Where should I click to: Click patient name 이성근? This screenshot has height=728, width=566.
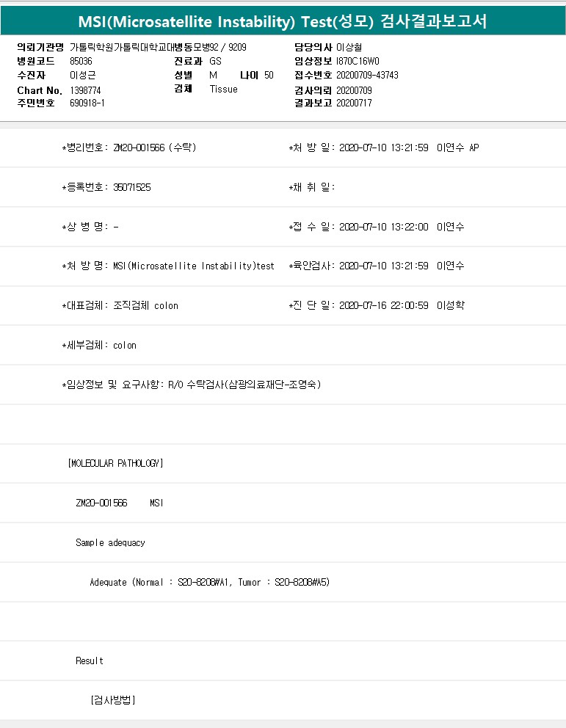[x=83, y=75]
